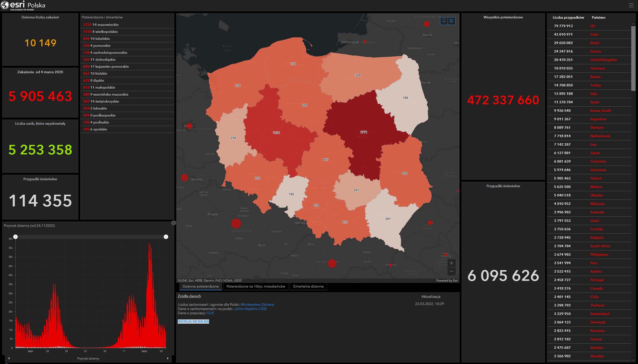This screenshot has height=364, width=638.
Task: Click the WERSJA MOBILNA link
Action: (193, 321)
